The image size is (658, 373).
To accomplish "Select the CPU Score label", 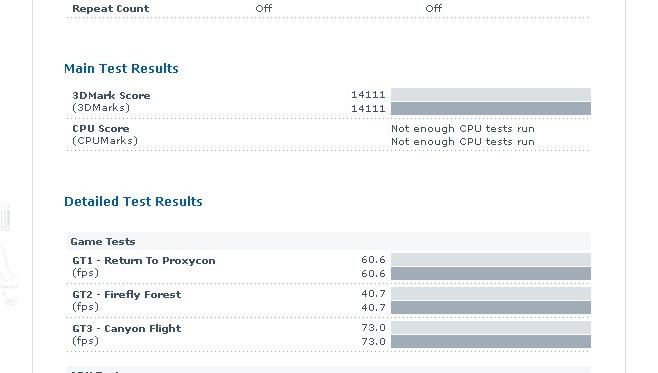I will (x=101, y=129).
